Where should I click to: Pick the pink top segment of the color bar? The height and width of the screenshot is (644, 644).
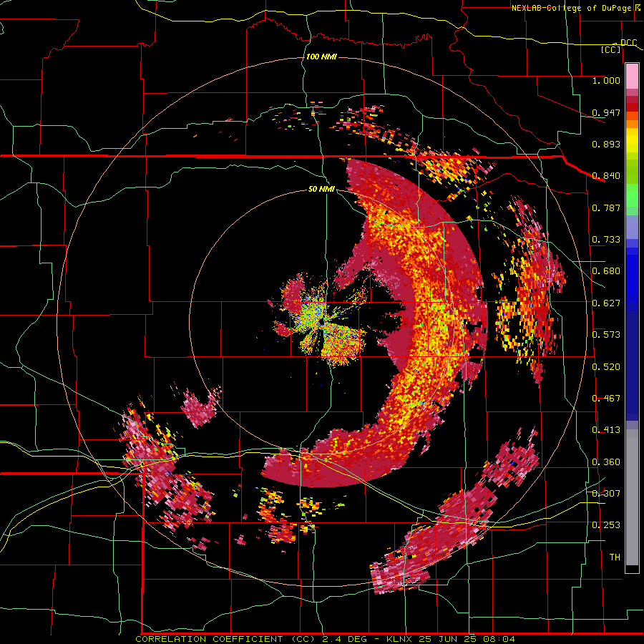[x=632, y=77]
